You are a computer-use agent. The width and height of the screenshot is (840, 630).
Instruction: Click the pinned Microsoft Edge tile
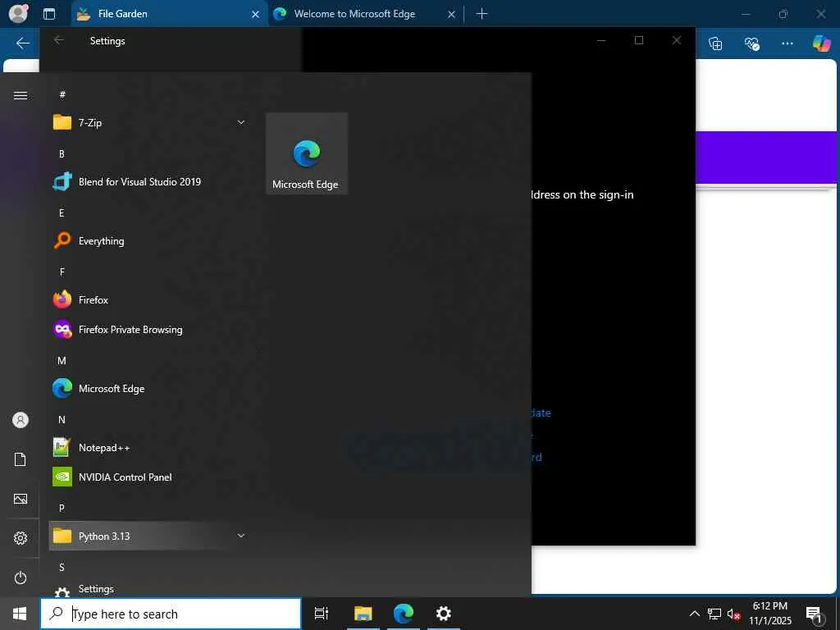pyautogui.click(x=307, y=153)
